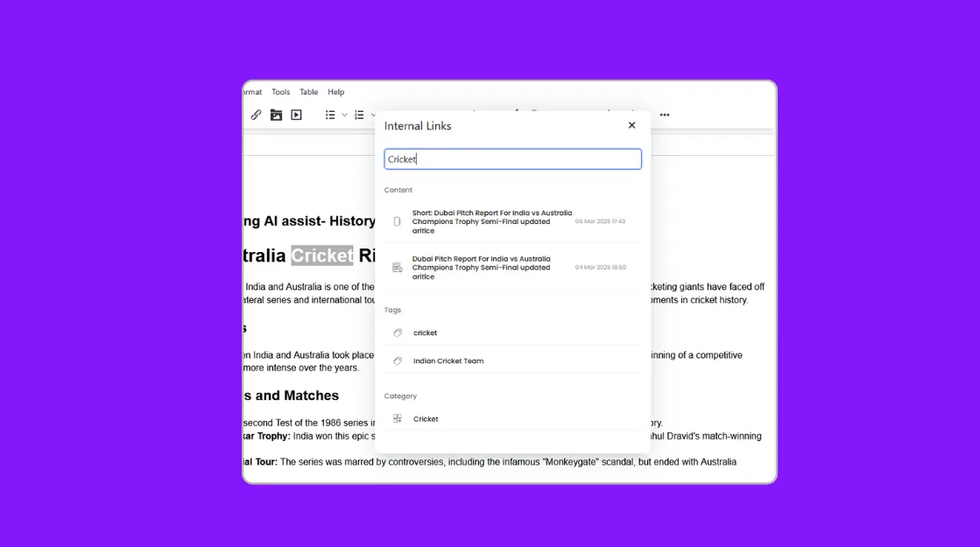Click the article icon beside 04 Mar result
980x547 pixels.
point(397,267)
